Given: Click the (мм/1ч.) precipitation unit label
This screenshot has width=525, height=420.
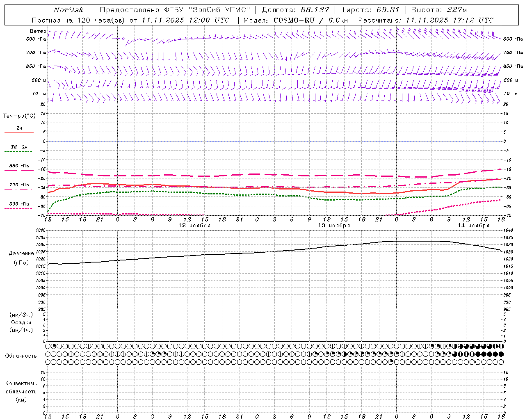Looking at the screenshot, I should [21, 330].
